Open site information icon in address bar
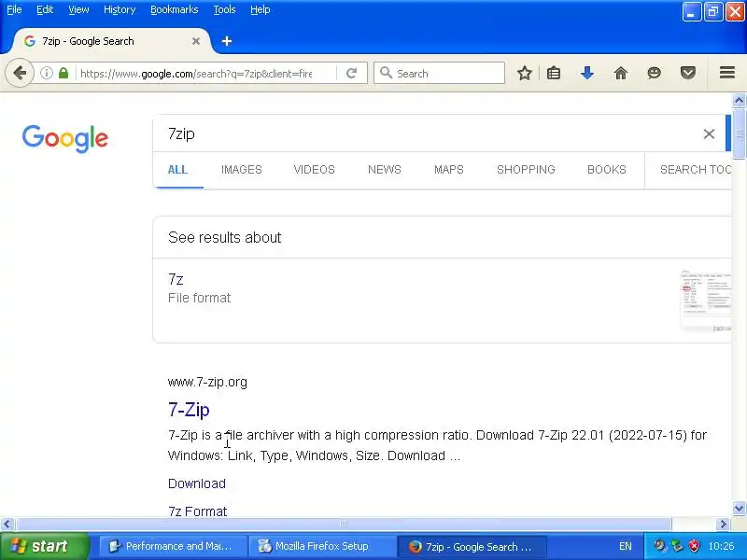The height and width of the screenshot is (560, 747). (46, 74)
